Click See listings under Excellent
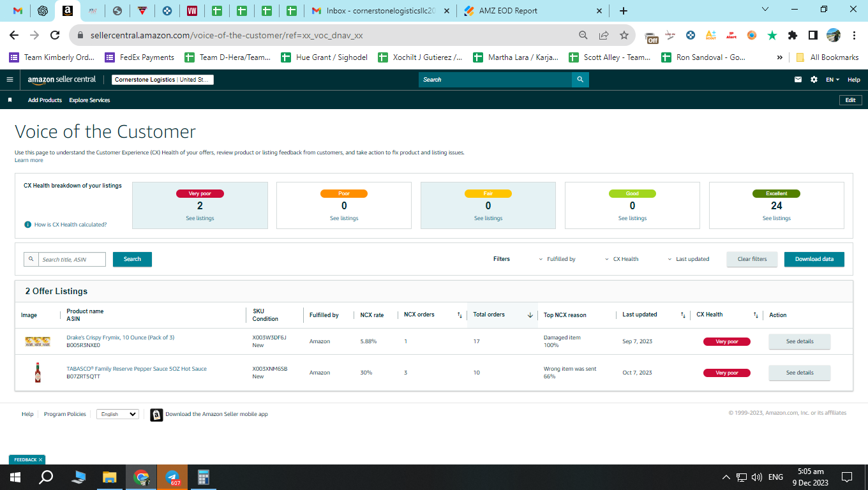Viewport: 868px width, 490px height. click(x=777, y=218)
